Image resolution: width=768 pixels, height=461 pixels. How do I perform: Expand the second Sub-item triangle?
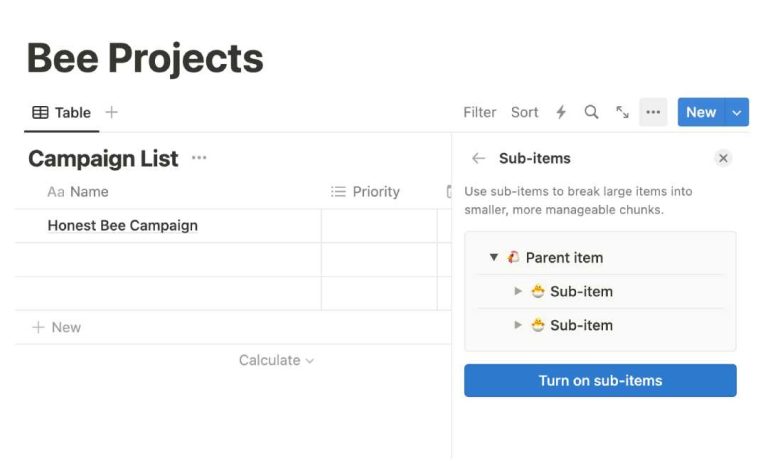coord(518,325)
